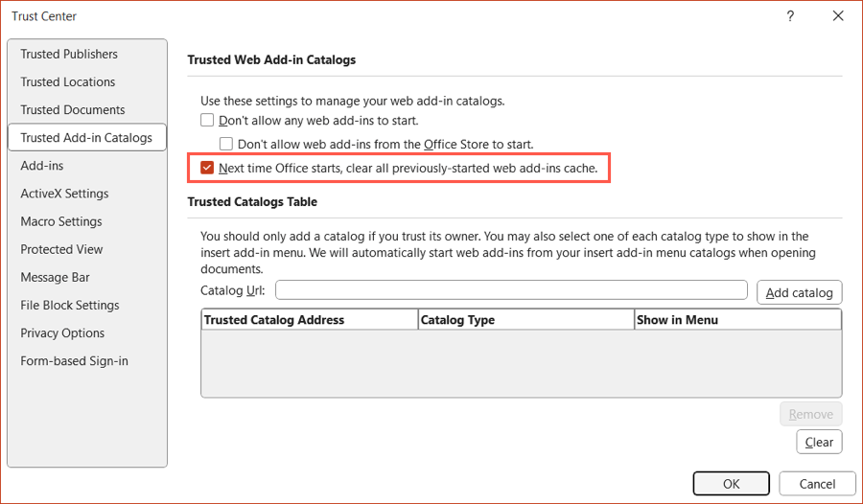
Task: Click the Help question mark icon
Action: coord(790,16)
